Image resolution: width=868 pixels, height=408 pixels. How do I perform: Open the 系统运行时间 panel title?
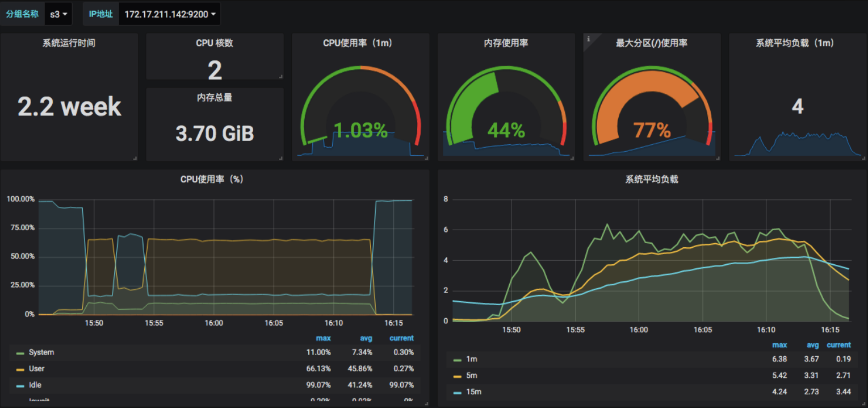click(69, 43)
